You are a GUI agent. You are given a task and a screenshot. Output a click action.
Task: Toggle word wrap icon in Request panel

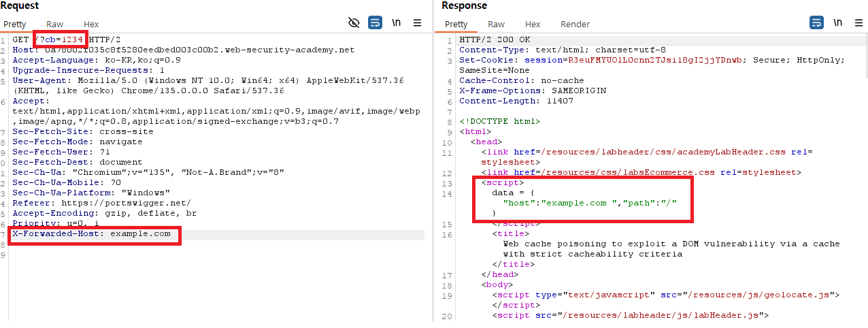pyautogui.click(x=375, y=22)
